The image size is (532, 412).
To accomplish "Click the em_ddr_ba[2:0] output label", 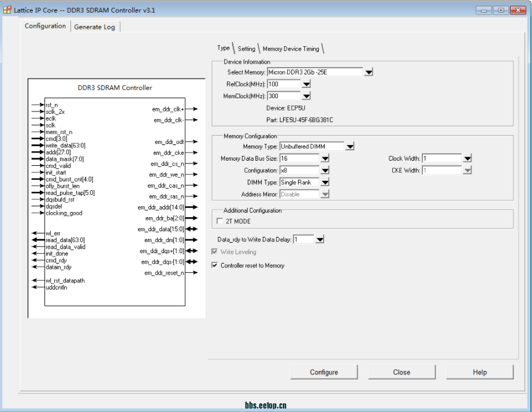I will pos(165,218).
